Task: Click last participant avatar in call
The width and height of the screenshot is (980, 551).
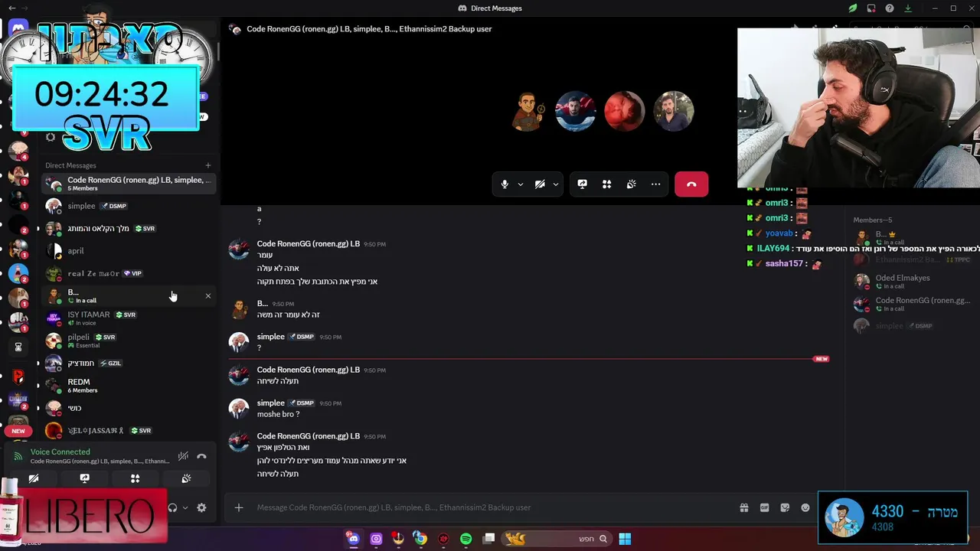Action: [674, 112]
